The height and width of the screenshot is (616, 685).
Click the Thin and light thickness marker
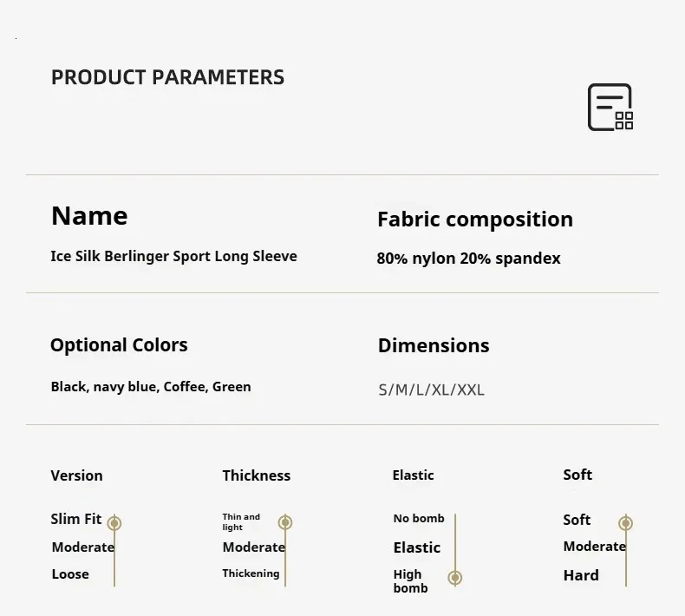(285, 522)
